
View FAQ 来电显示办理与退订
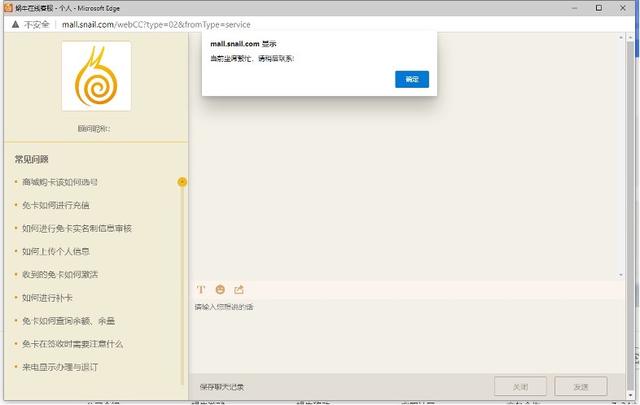coord(60,367)
